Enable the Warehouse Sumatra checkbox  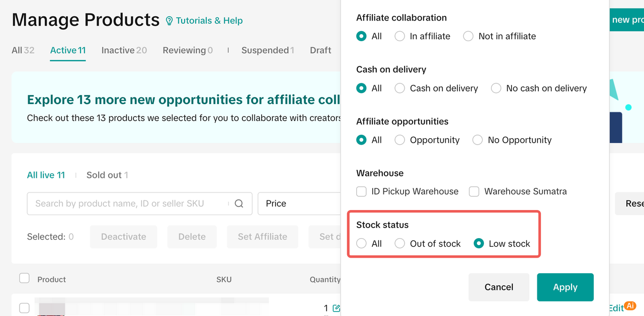pyautogui.click(x=473, y=191)
